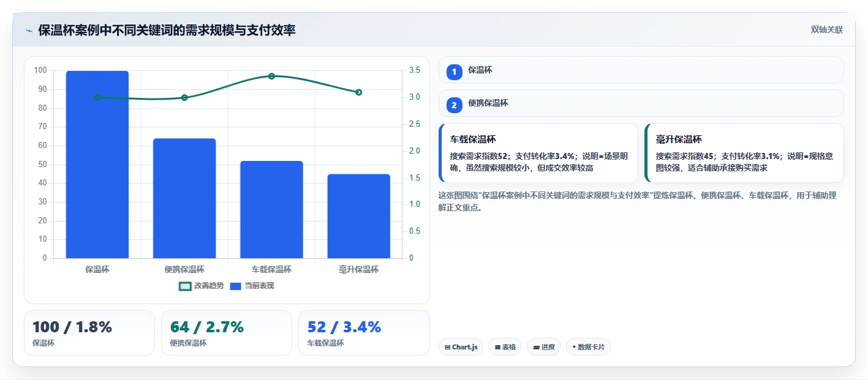Click the 毫升保温杯 bar in the chart
This screenshot has width=868, height=380.
359,216
